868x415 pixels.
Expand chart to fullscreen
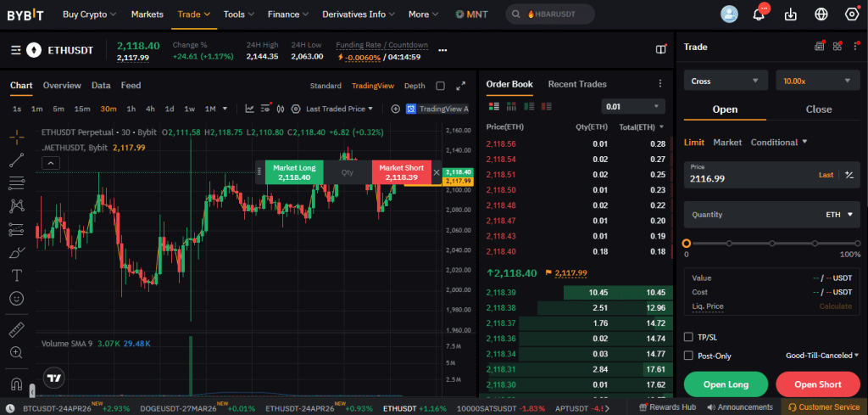click(x=460, y=86)
